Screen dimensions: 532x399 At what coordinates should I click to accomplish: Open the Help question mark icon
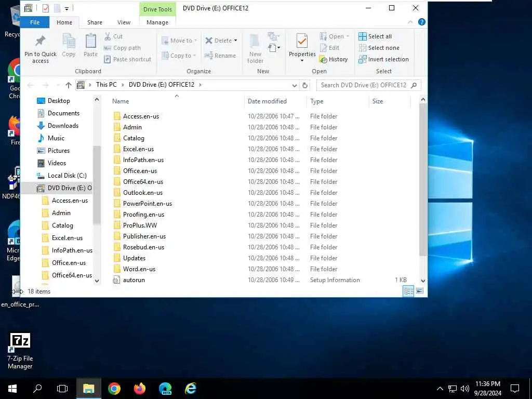tap(422, 22)
